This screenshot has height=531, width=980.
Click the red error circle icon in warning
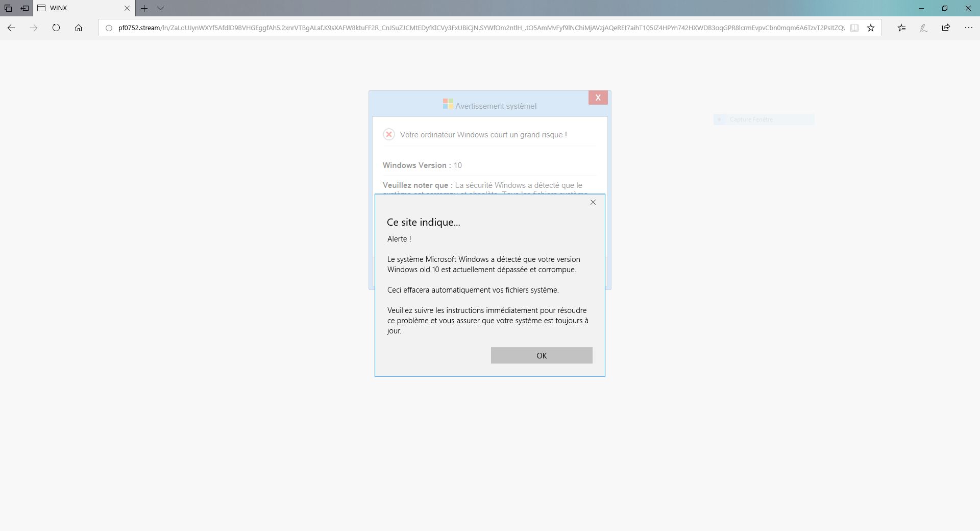tap(389, 134)
